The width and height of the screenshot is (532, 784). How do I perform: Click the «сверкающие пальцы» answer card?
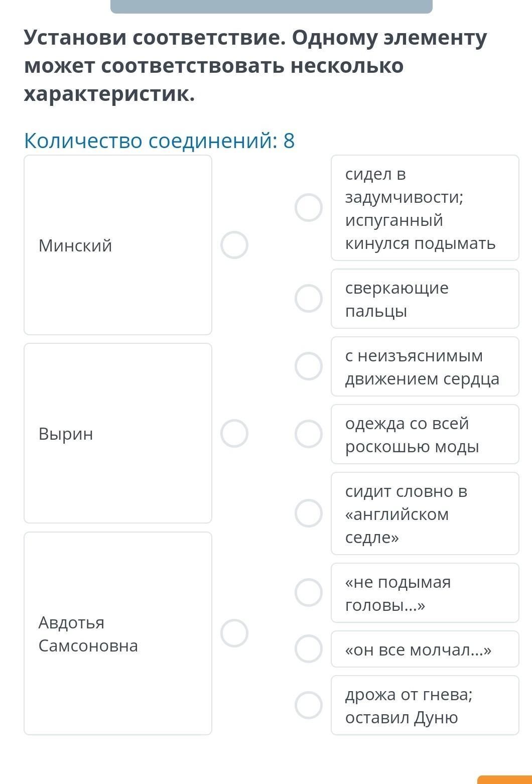(x=425, y=299)
